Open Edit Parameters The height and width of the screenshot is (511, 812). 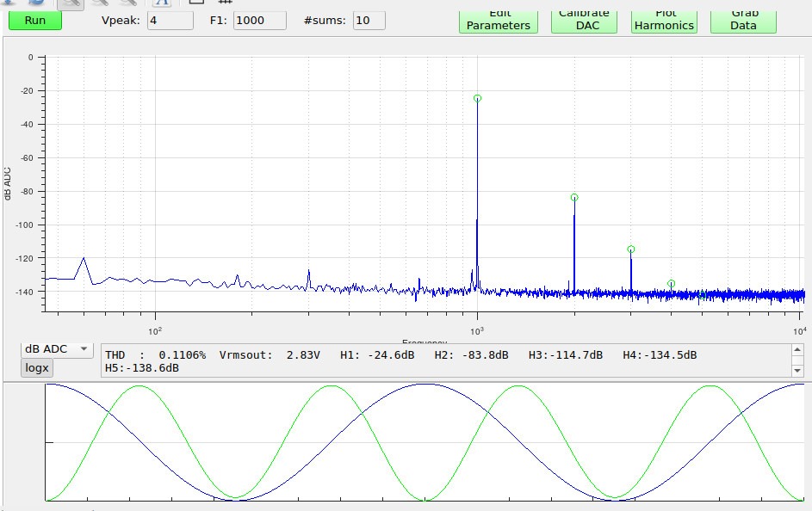point(499,22)
